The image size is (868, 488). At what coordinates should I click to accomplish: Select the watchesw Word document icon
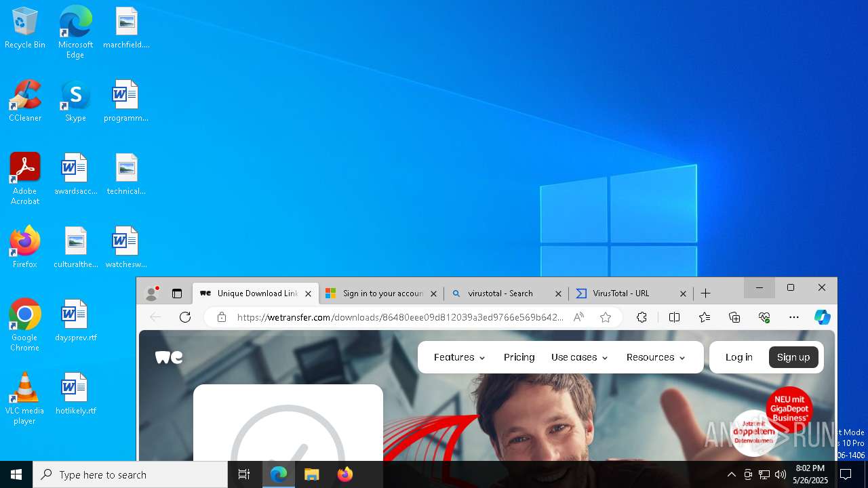pyautogui.click(x=126, y=248)
